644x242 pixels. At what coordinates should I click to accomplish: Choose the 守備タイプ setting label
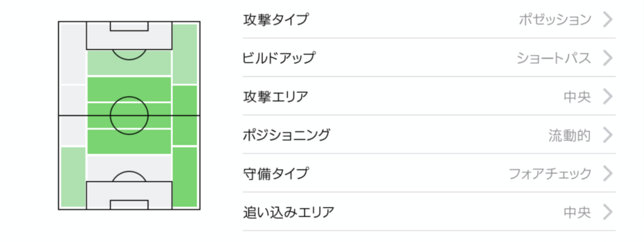coord(275,173)
